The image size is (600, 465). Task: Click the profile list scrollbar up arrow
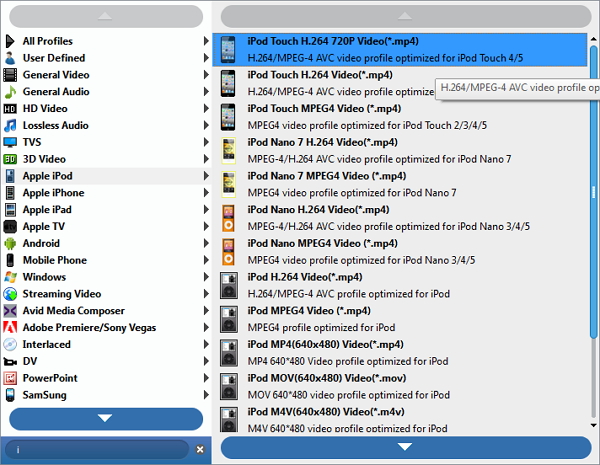pos(593,39)
